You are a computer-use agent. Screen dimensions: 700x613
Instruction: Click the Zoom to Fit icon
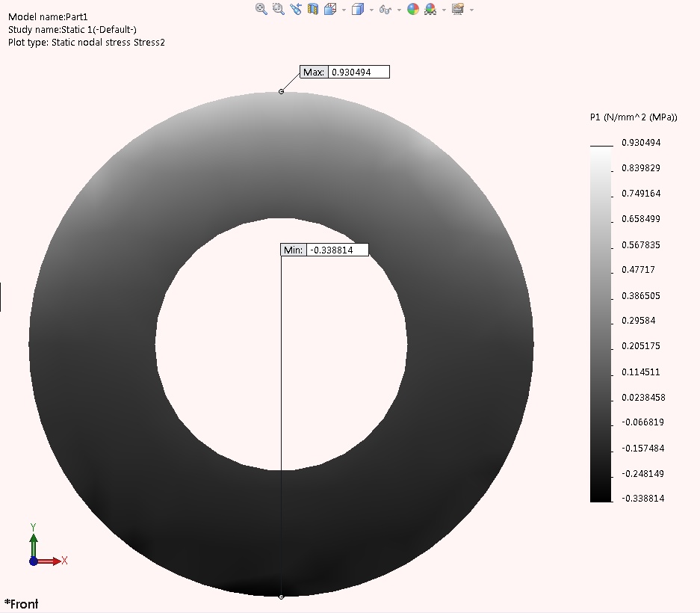pos(261,9)
